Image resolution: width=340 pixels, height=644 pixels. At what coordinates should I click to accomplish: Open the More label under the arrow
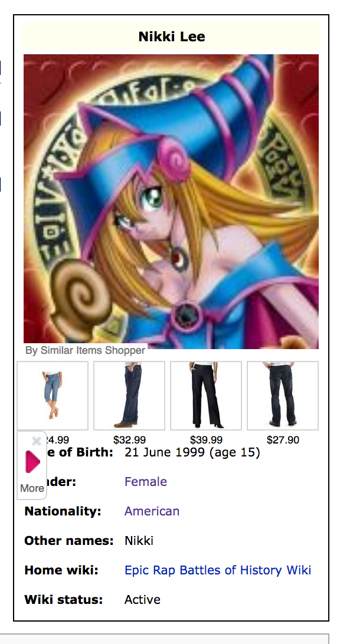(32, 488)
